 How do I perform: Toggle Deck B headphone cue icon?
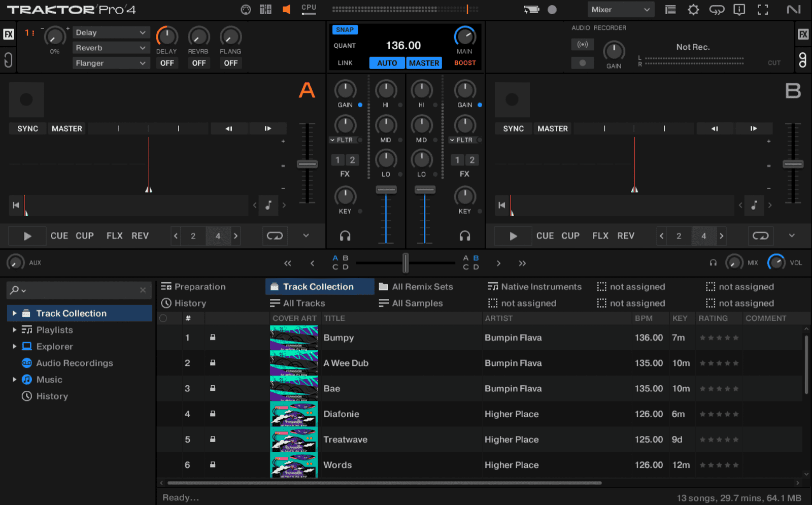(x=465, y=235)
